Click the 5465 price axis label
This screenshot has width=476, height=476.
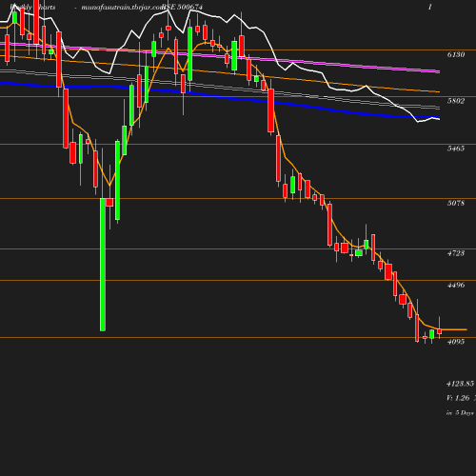click(x=456, y=149)
